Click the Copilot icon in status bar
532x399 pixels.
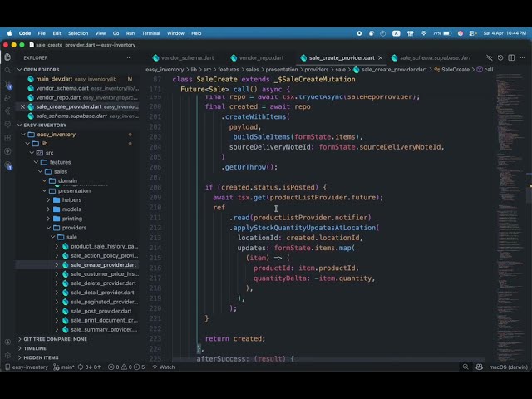tap(479, 367)
